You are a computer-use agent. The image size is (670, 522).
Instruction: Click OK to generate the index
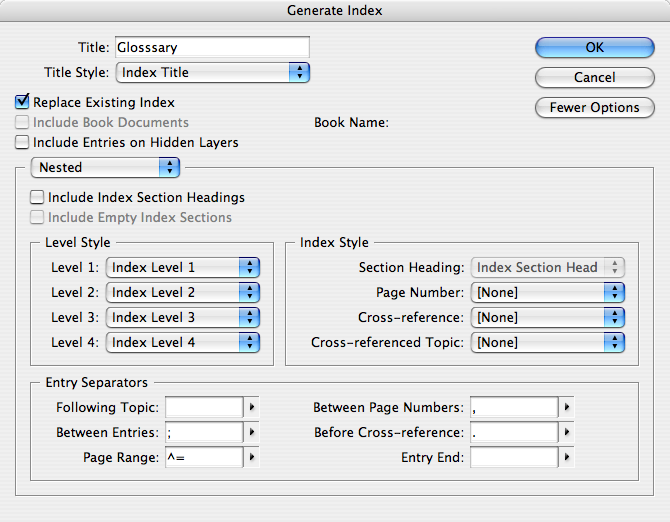click(x=594, y=47)
